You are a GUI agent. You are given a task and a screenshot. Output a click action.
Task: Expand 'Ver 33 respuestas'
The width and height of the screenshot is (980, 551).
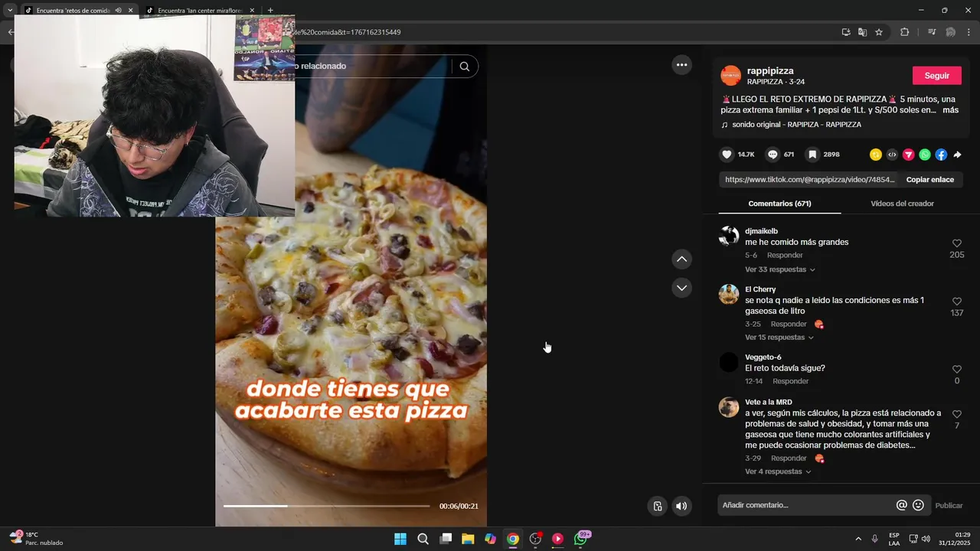[x=779, y=269]
